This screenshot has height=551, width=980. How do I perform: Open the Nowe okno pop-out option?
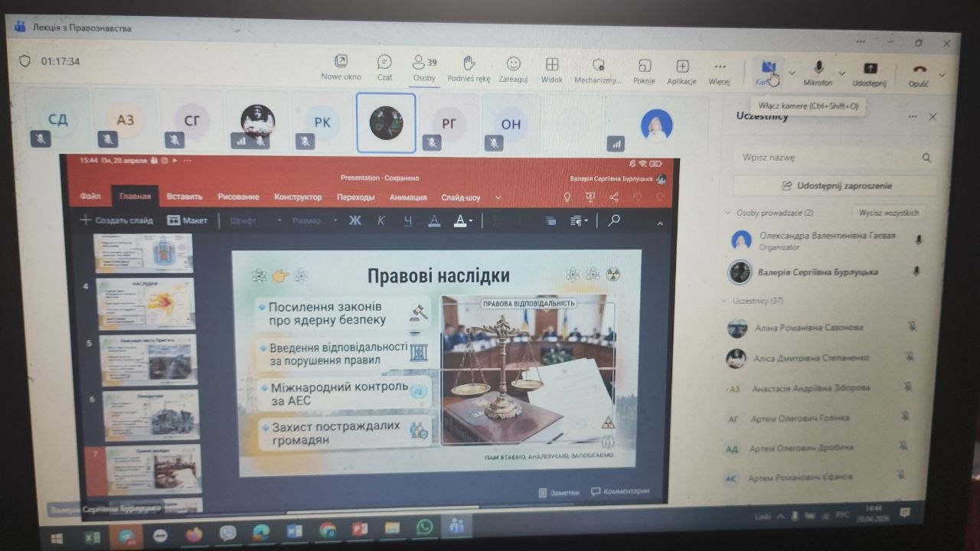[341, 67]
